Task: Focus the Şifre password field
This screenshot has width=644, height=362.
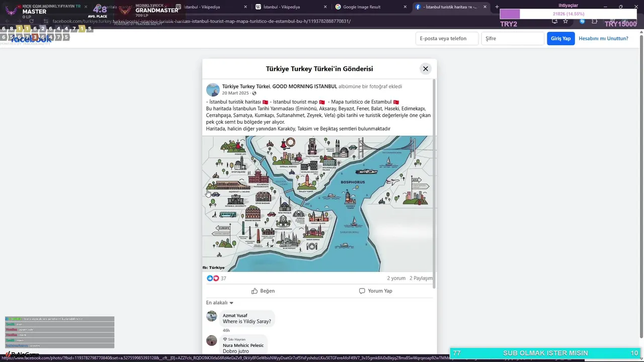Action: click(x=513, y=39)
